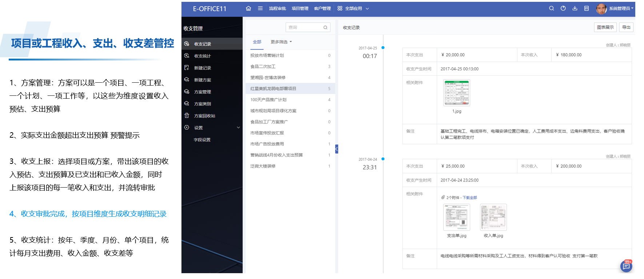Screen dimensions: 644x279
Task: Open 收支统计 in sidebar
Action: pyautogui.click(x=203, y=56)
